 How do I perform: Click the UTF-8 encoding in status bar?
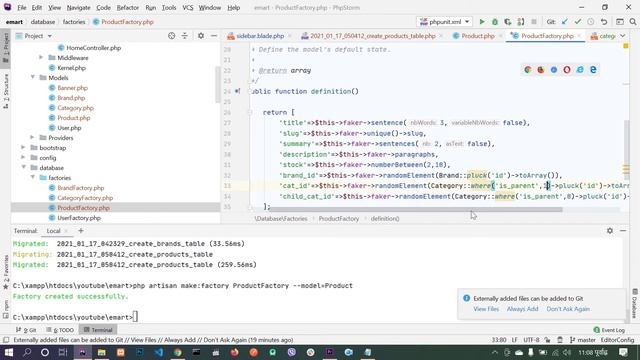pyautogui.click(x=531, y=340)
